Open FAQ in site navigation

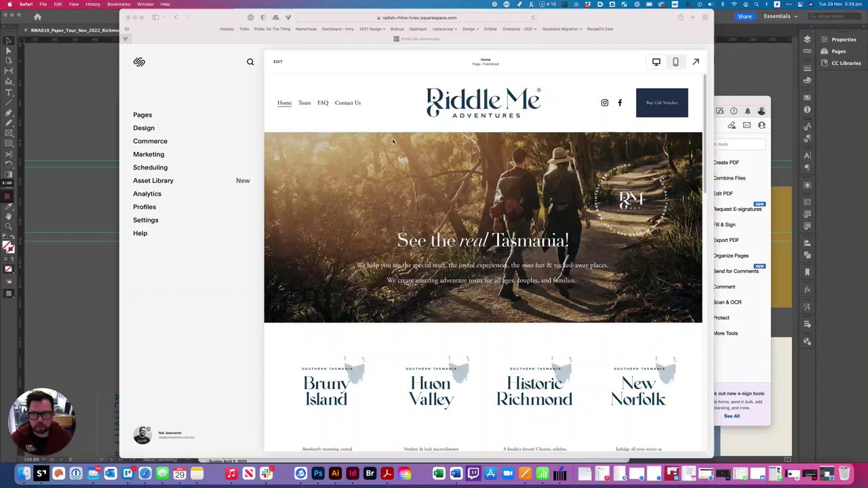323,103
